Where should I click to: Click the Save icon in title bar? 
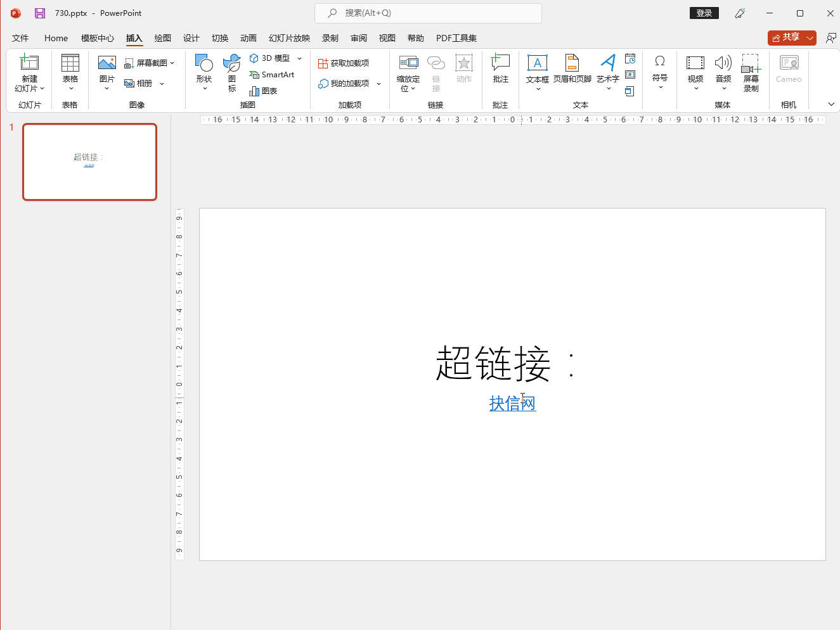[x=40, y=13]
